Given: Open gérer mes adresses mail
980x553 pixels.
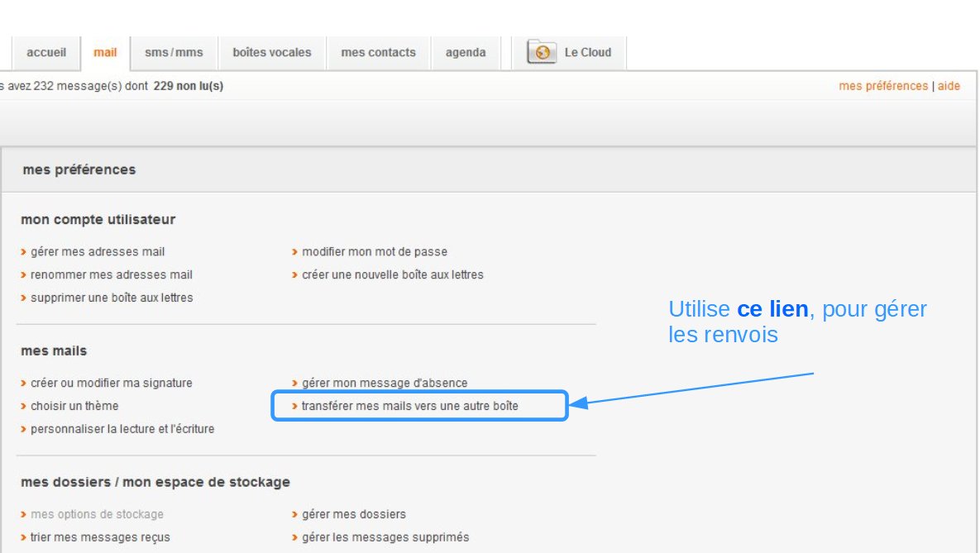Looking at the screenshot, I should point(98,252).
